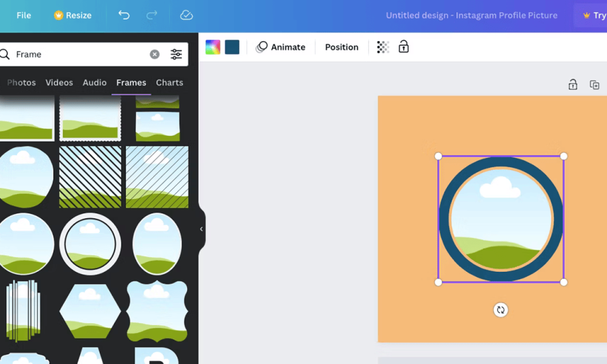Viewport: 607px width, 364px height.
Task: Undo the last action
Action: point(124,15)
